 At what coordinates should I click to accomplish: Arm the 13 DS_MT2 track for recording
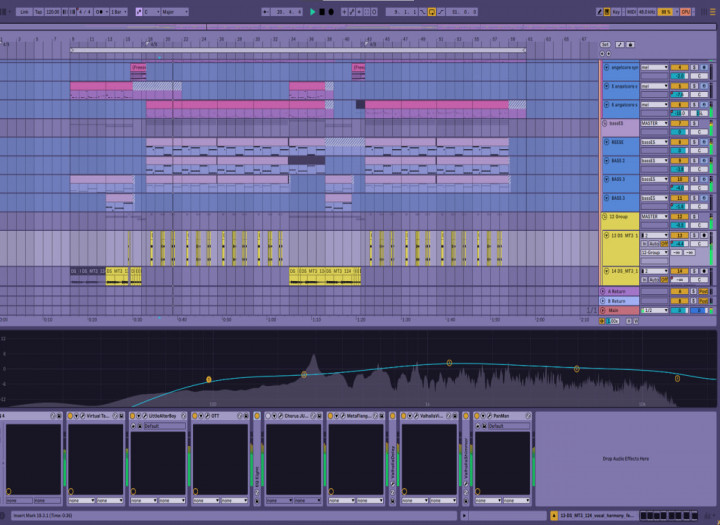coord(701,237)
